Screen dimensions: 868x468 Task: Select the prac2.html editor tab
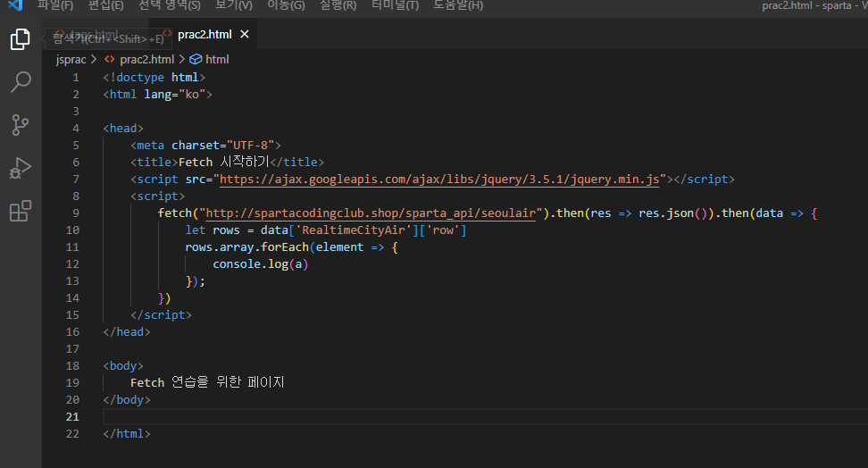point(204,34)
